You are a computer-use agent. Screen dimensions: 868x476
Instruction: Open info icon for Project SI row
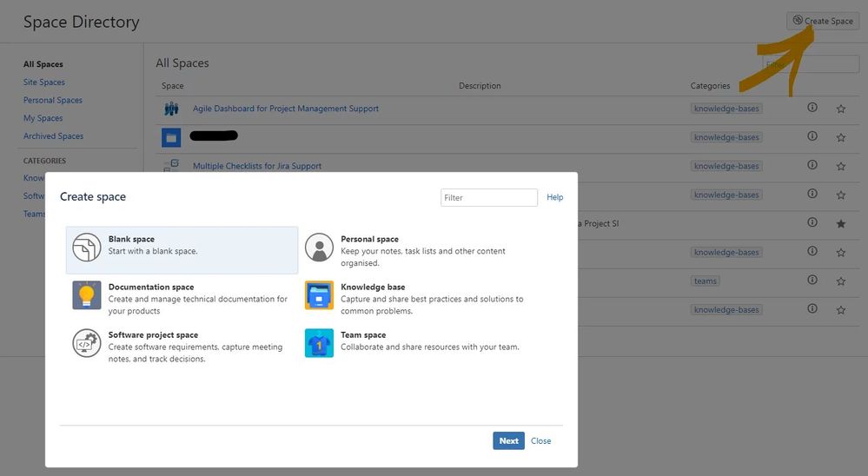(812, 222)
